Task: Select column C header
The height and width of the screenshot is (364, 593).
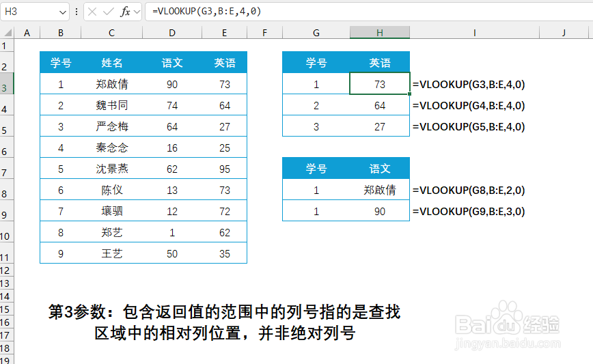Action: coord(111,33)
